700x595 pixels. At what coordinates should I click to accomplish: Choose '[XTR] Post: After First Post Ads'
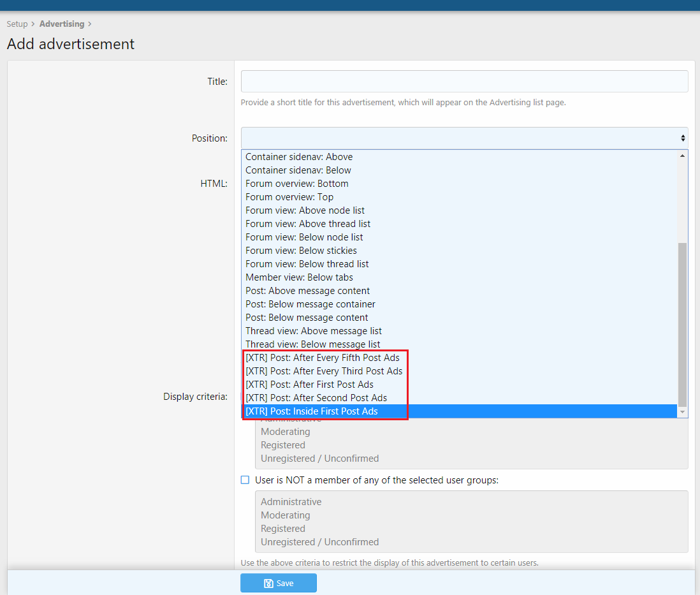click(309, 385)
